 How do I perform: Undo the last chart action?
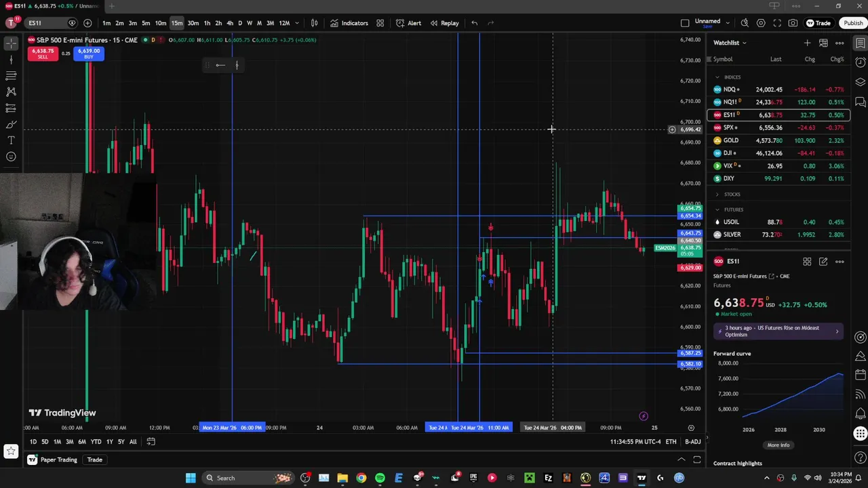(x=475, y=23)
